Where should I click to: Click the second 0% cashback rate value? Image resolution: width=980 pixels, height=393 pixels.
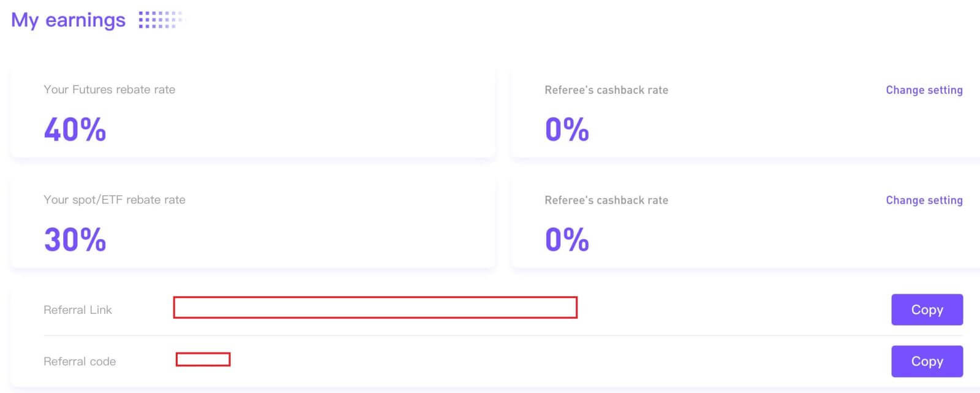pyautogui.click(x=567, y=239)
